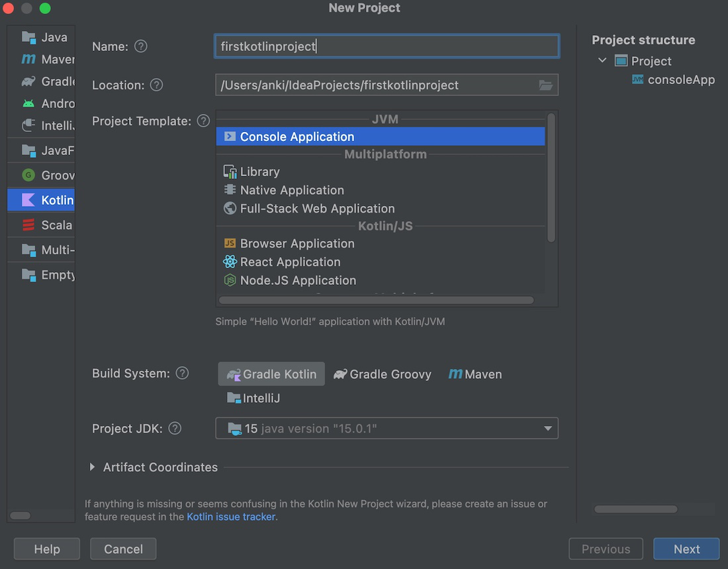Viewport: 728px width, 569px height.
Task: Choose the Console Application template
Action: pyautogui.click(x=381, y=136)
